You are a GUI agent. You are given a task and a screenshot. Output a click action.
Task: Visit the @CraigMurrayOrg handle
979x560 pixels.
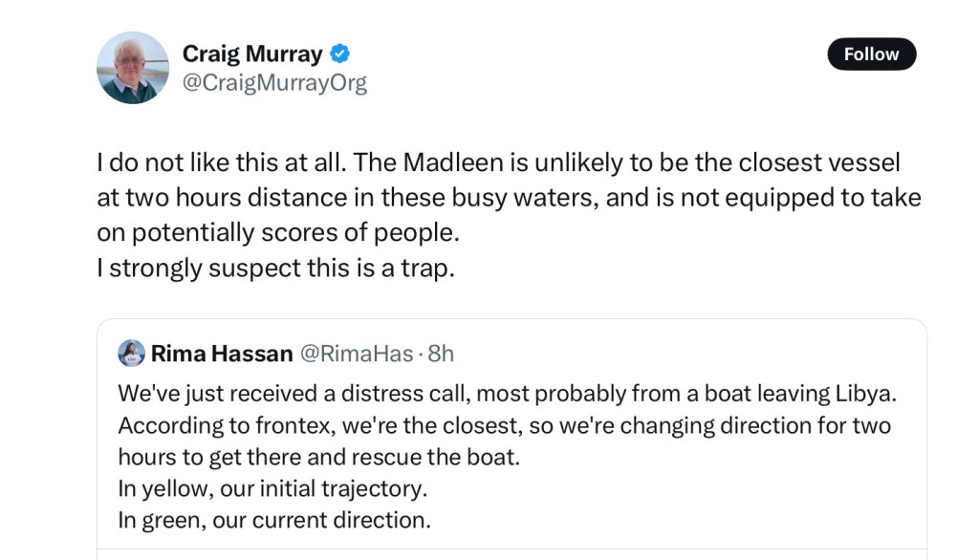pyautogui.click(x=274, y=83)
